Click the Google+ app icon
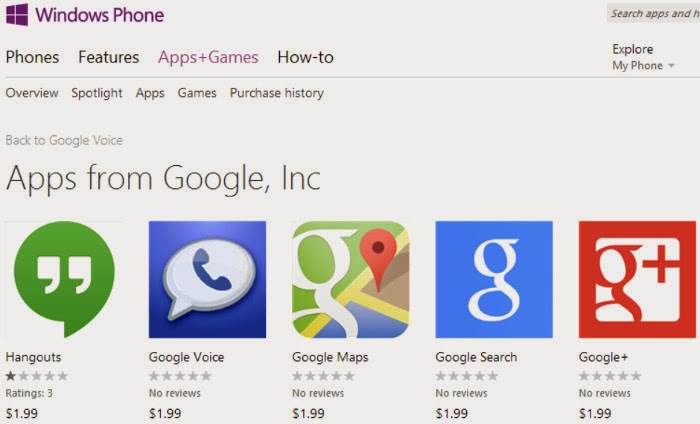Image resolution: width=700 pixels, height=424 pixels. coord(637,279)
